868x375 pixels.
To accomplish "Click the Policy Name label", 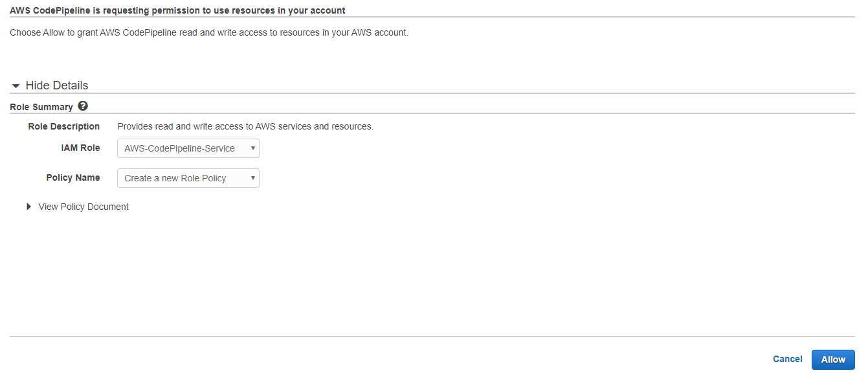I will click(73, 177).
